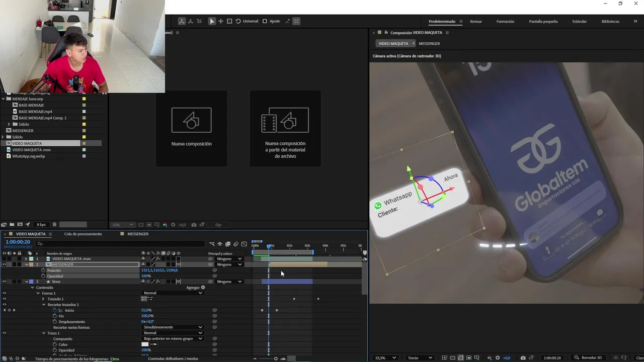Screen dimensions: 644x362
Task: Click the Nueva composición button
Action: click(191, 128)
